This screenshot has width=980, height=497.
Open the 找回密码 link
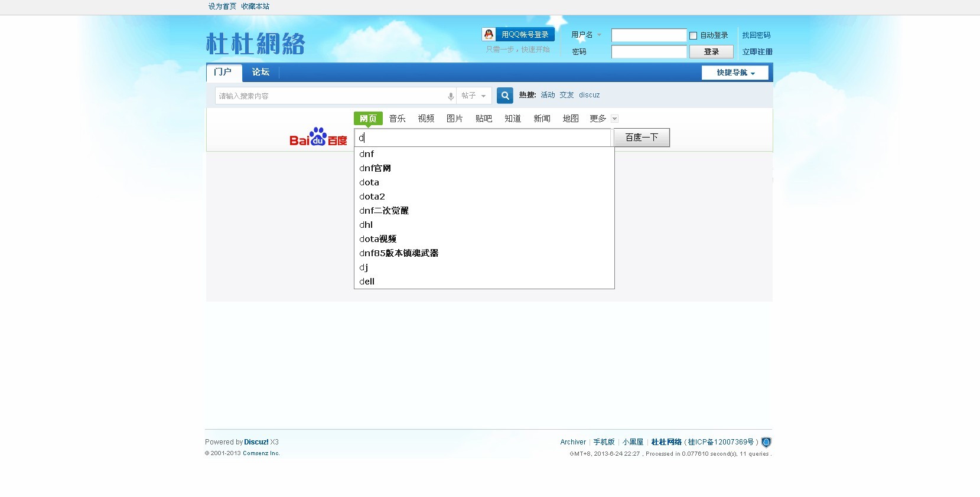click(x=756, y=35)
